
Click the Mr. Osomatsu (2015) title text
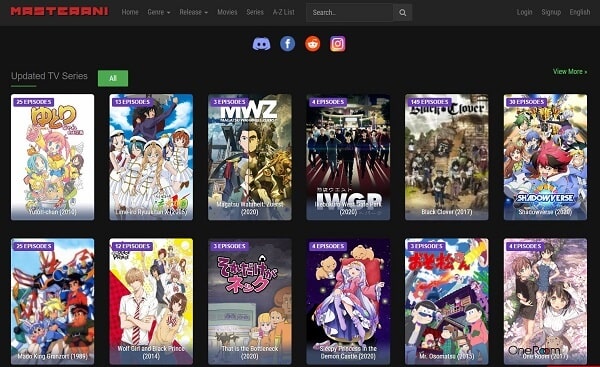[x=447, y=356]
